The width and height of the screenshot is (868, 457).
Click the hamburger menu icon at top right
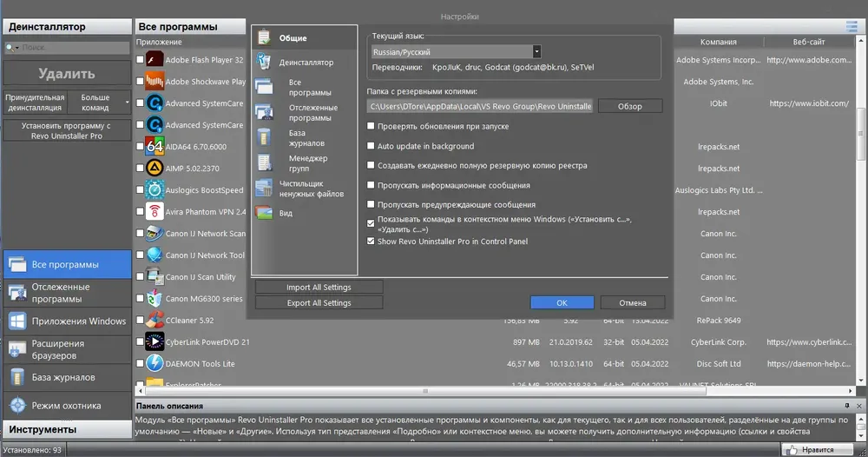[852, 26]
